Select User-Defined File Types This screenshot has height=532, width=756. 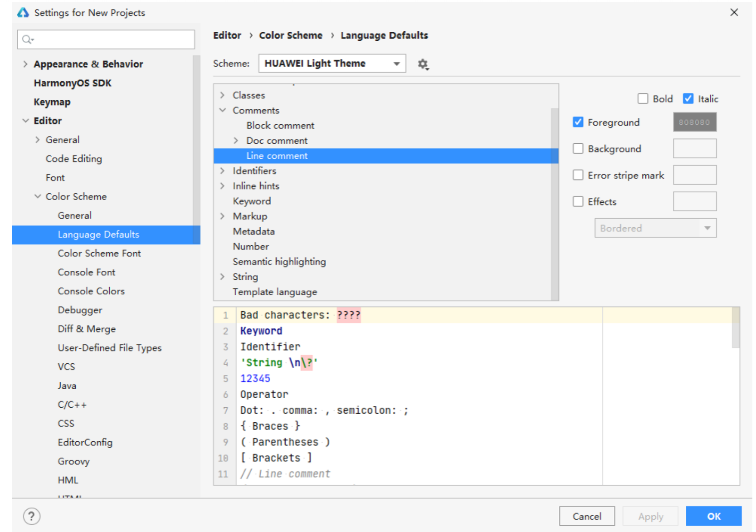[110, 348]
